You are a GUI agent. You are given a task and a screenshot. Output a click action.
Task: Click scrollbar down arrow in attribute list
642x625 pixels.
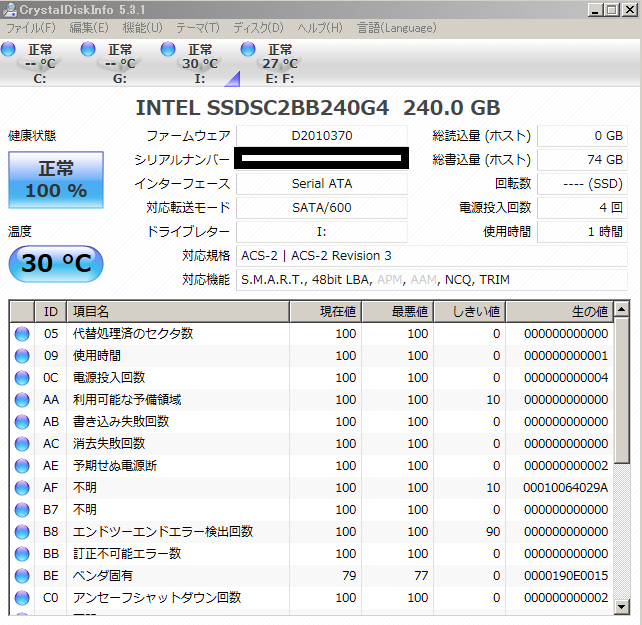pos(622,606)
